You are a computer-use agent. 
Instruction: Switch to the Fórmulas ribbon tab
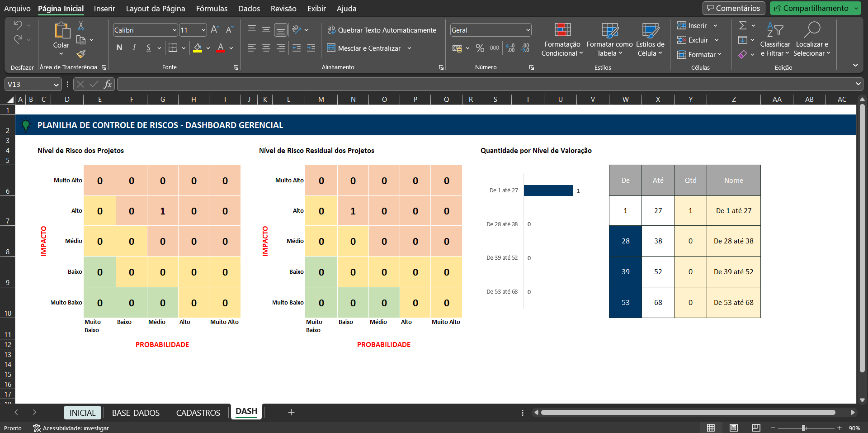click(x=212, y=8)
